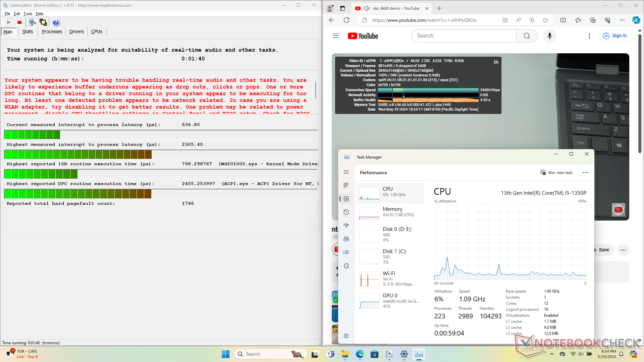This screenshot has width=644, height=362.
Task: Toggle Task Manager hamburger navigation menu
Action: pyautogui.click(x=346, y=172)
